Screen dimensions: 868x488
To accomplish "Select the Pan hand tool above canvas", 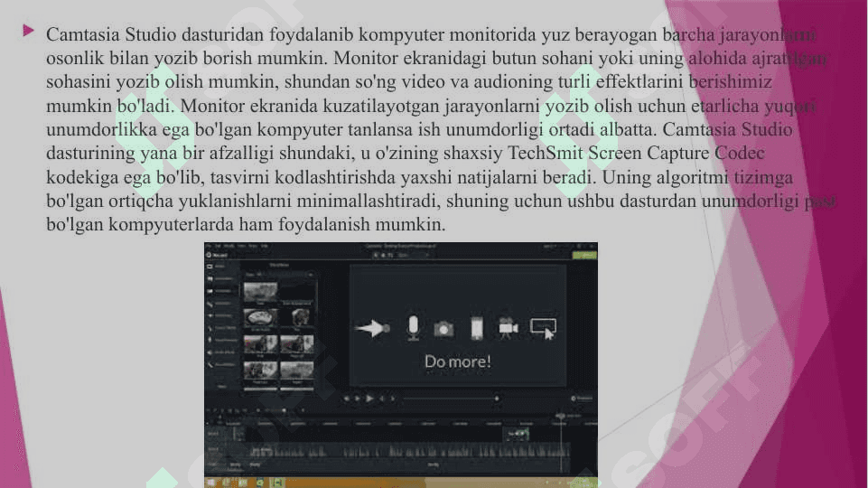I will [383, 255].
